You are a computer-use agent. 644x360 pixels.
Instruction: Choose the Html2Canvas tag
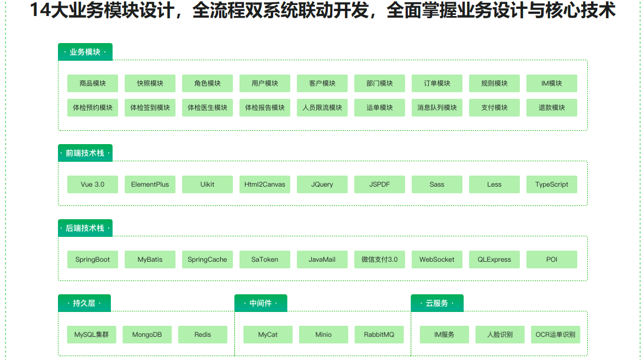265,184
